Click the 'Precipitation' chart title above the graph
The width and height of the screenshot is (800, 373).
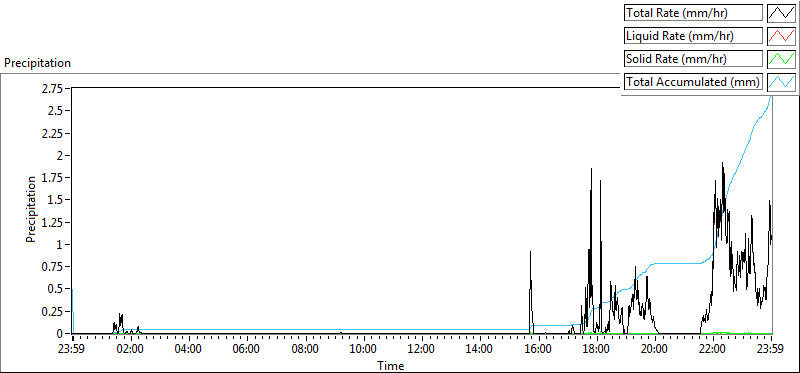(x=37, y=63)
